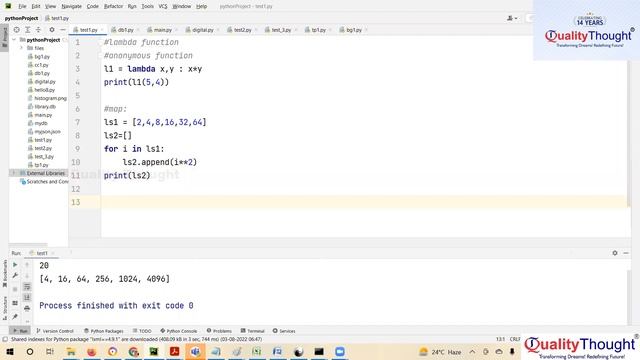Select histogram.png in project tree
This screenshot has height=360, width=640.
[x=47, y=98]
